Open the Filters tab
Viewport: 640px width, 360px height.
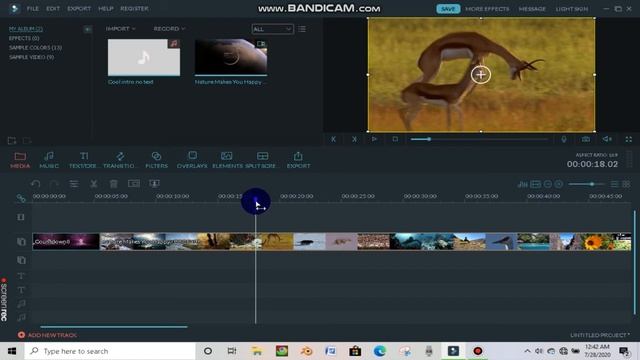156,160
